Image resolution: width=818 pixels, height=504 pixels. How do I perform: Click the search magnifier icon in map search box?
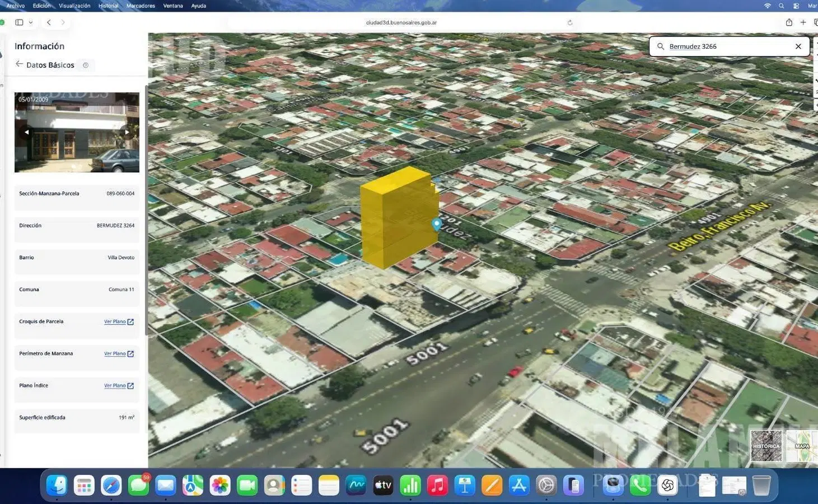pyautogui.click(x=661, y=46)
